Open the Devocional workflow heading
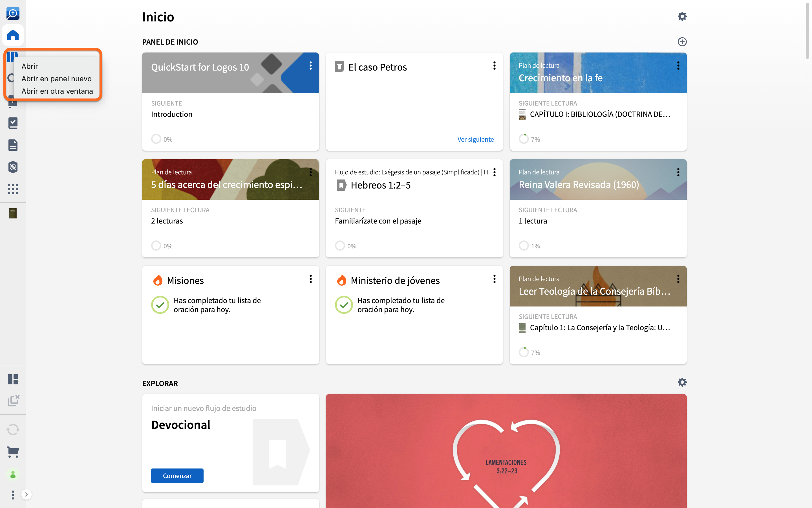Image resolution: width=812 pixels, height=508 pixels. pyautogui.click(x=181, y=425)
